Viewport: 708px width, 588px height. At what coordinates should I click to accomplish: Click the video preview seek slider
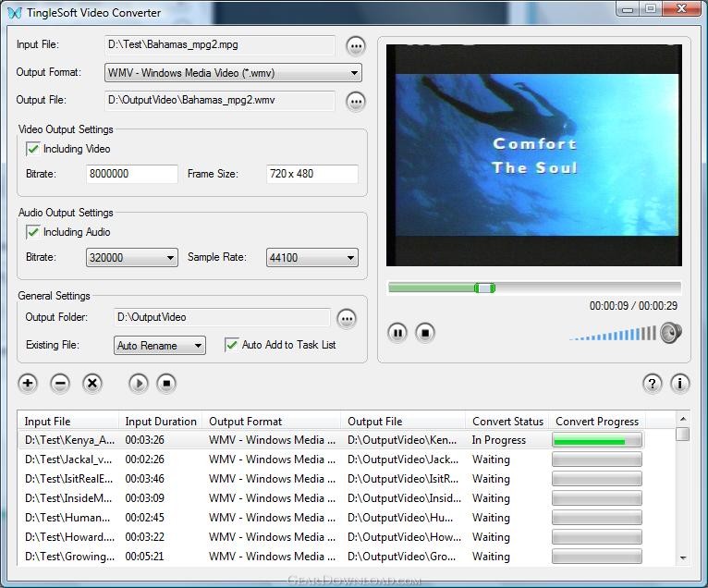pos(534,288)
